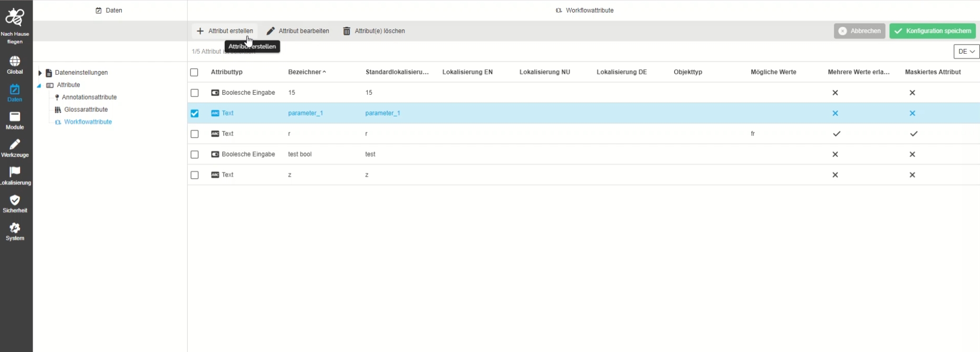
Task: Open the DE language dropdown
Action: click(x=966, y=52)
